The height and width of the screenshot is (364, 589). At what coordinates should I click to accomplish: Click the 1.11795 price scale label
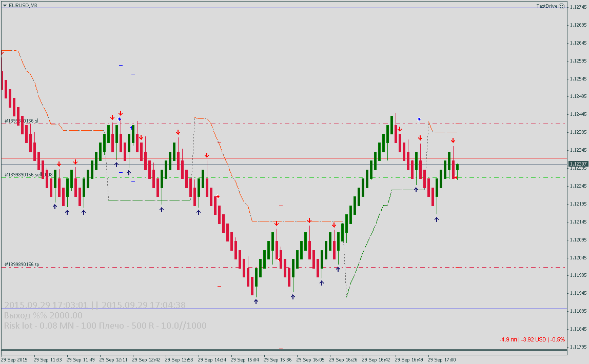579,347
